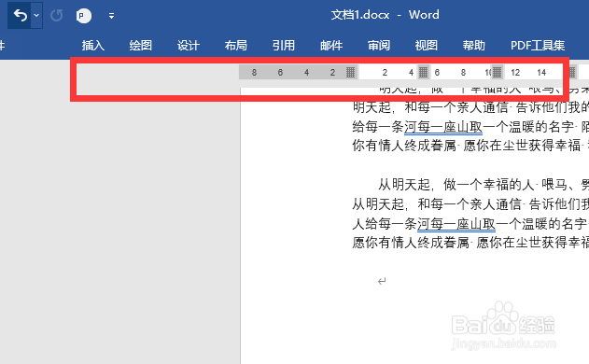
Task: Open the 绘图 ribbon tab
Action: 141,46
